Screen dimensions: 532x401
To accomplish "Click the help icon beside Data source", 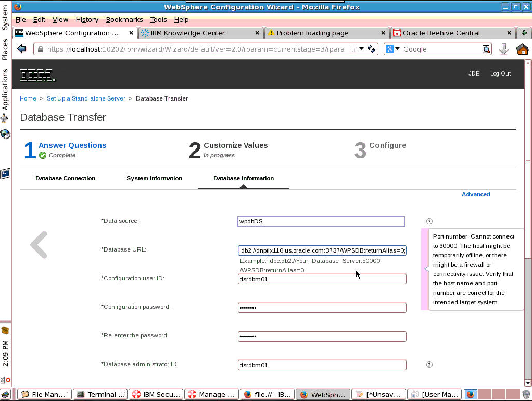I will click(429, 221).
